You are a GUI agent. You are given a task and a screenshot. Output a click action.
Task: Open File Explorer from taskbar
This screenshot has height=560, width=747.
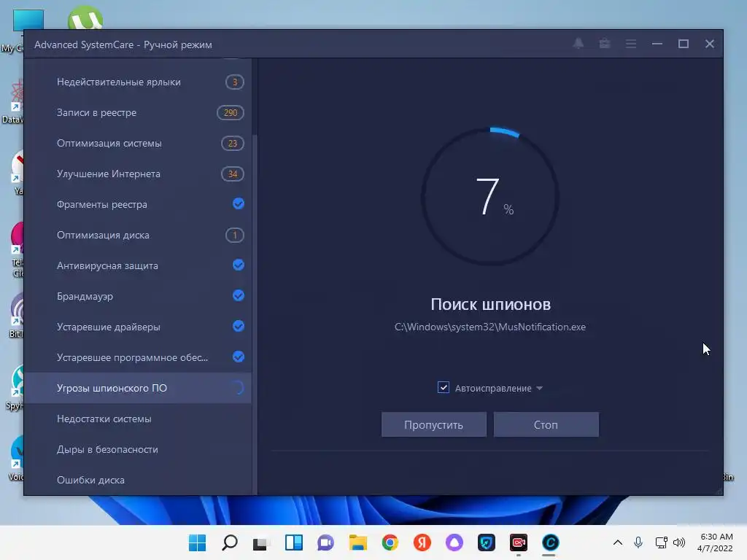tap(357, 542)
